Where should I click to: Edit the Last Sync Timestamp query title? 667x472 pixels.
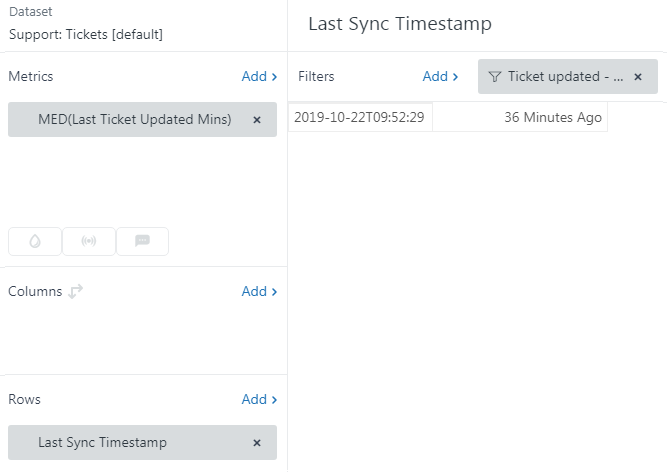tap(399, 24)
